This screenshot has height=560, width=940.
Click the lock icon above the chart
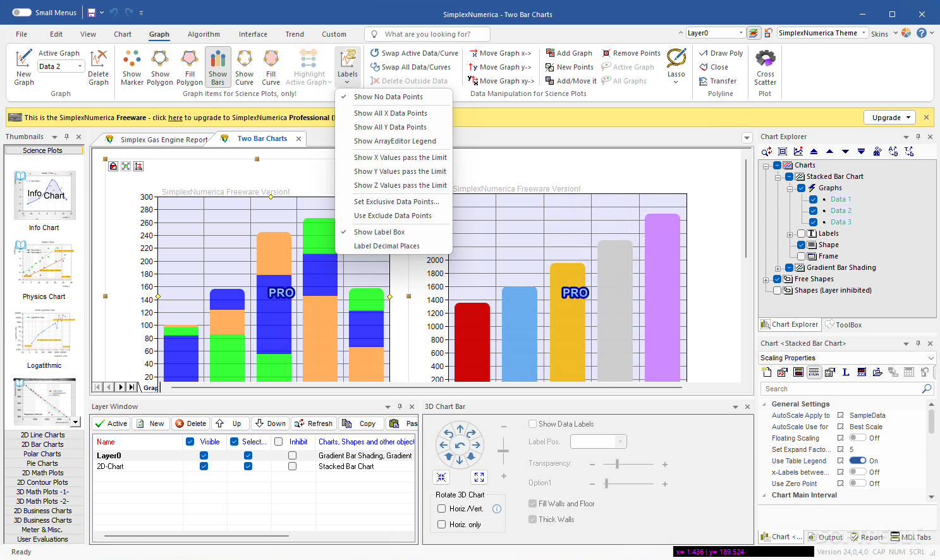tap(113, 166)
